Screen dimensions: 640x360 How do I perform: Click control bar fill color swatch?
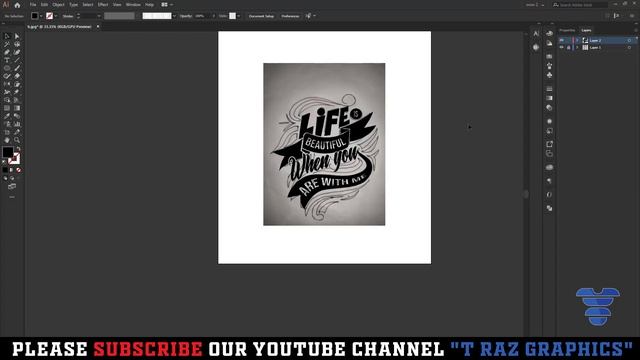pyautogui.click(x=35, y=16)
